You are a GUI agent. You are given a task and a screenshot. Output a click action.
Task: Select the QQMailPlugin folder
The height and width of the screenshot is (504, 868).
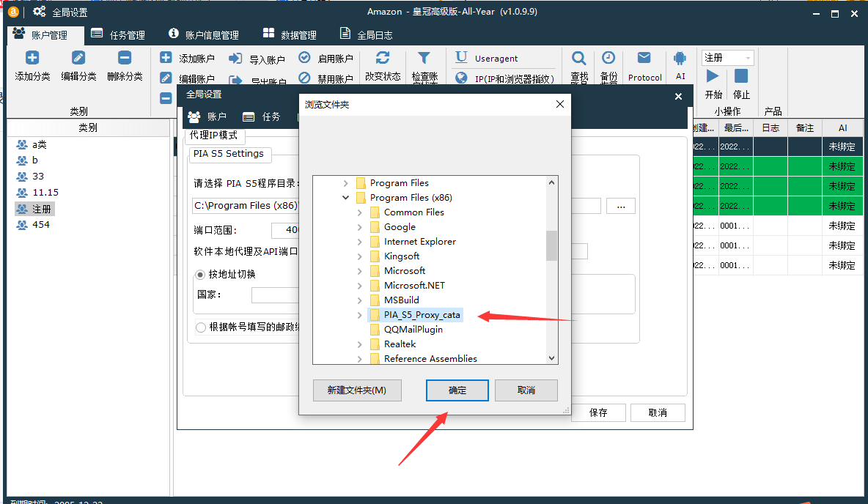click(x=413, y=330)
